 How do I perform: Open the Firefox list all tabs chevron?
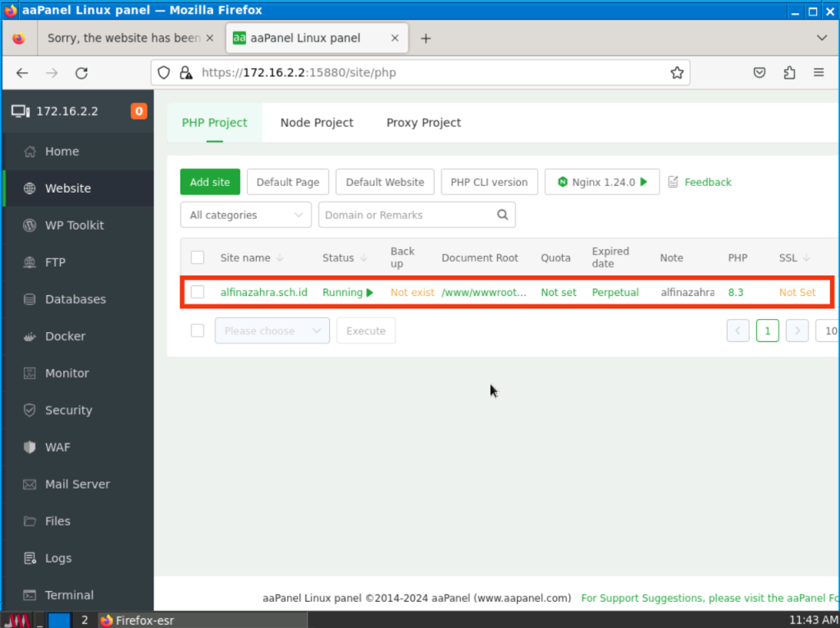point(822,38)
